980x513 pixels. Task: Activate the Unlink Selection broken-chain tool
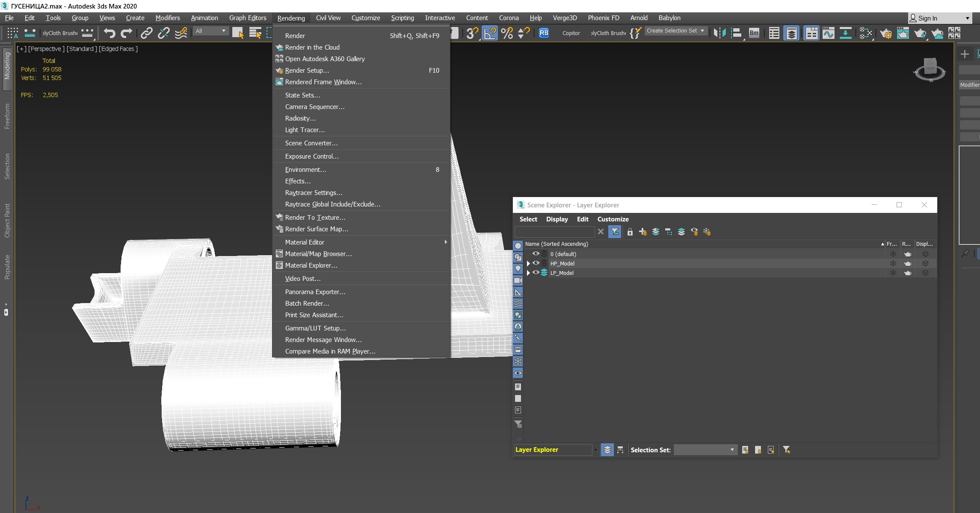click(x=164, y=33)
